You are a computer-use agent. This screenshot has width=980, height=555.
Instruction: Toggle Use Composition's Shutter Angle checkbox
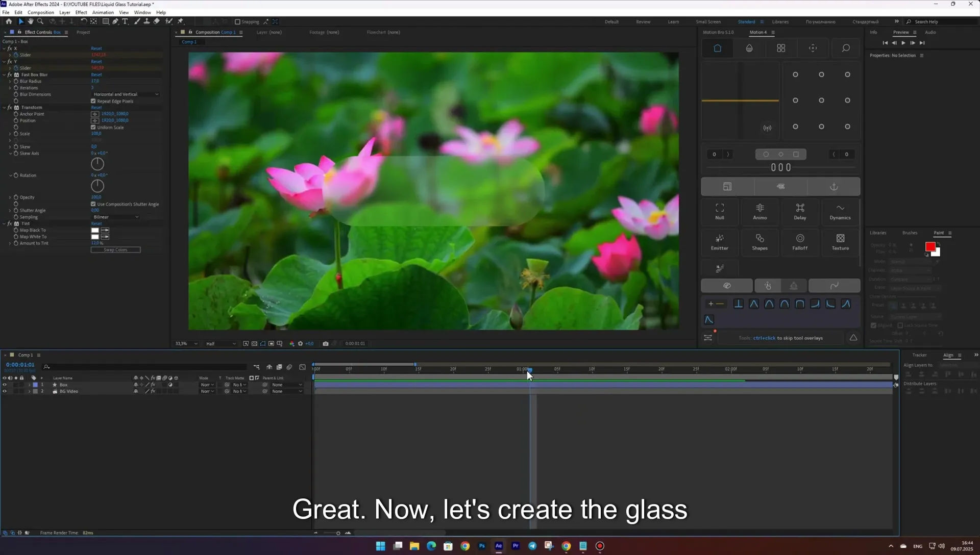tap(93, 204)
